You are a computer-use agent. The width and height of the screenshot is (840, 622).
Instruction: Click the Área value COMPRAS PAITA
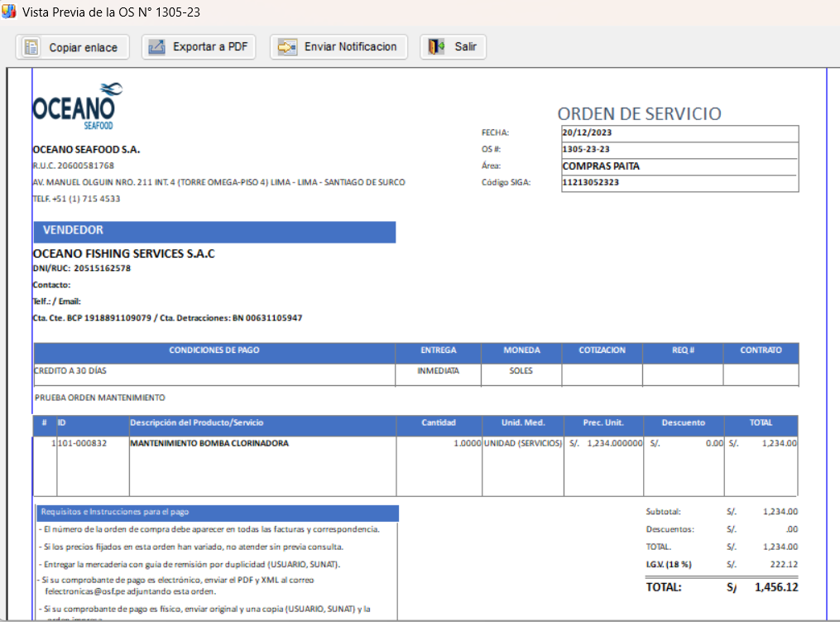click(x=601, y=166)
